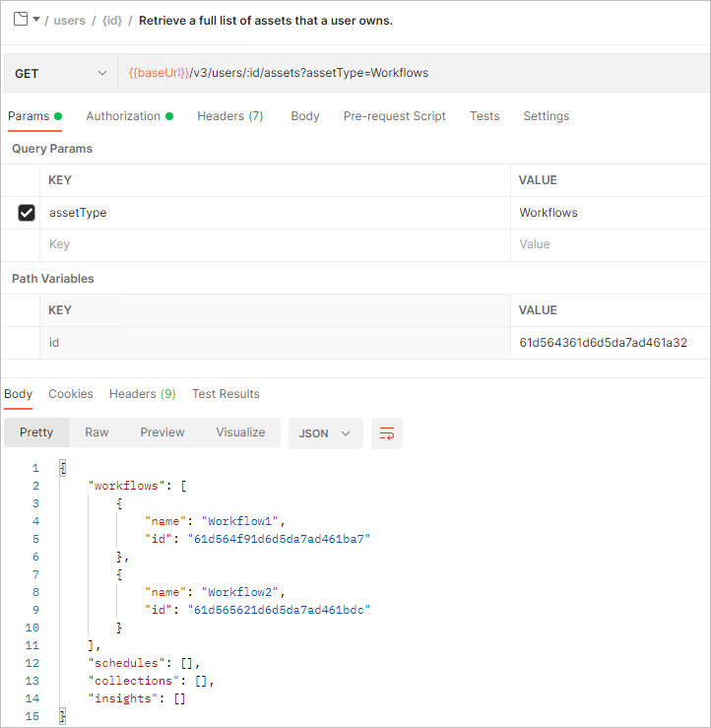The height and width of the screenshot is (728, 711).
Task: Click the wrap lines icon in response toolbar
Action: click(387, 433)
